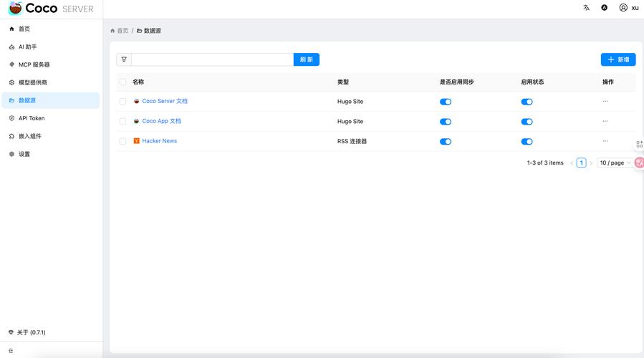Go to MCP 服务器 in sidebar

pos(34,64)
